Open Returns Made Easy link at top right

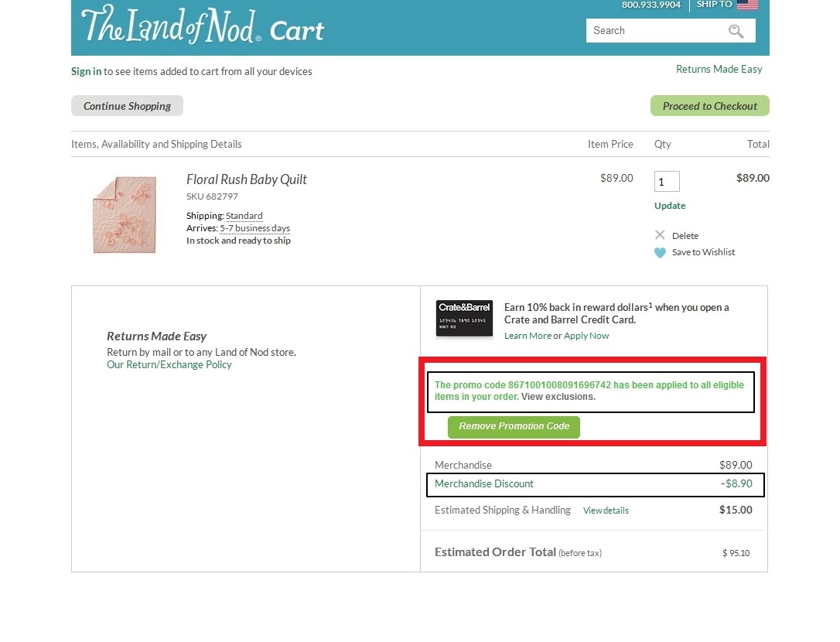[719, 69]
